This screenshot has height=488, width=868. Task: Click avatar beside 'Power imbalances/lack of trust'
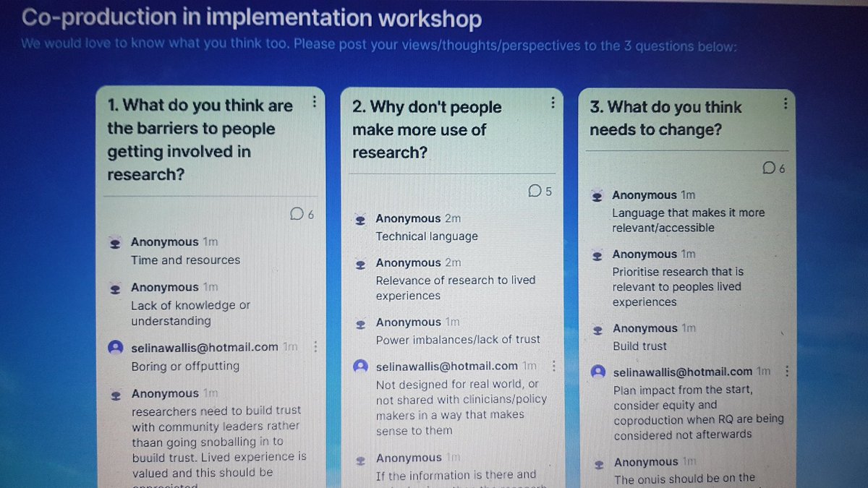(360, 323)
